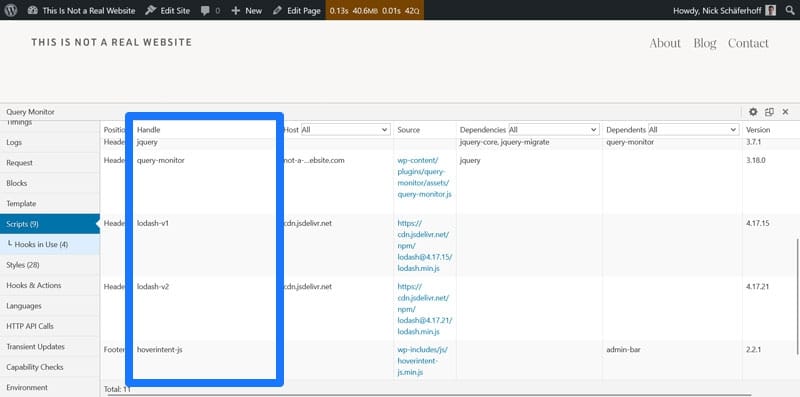Click the Query Monitor vertical scrollbar

tap(797, 296)
